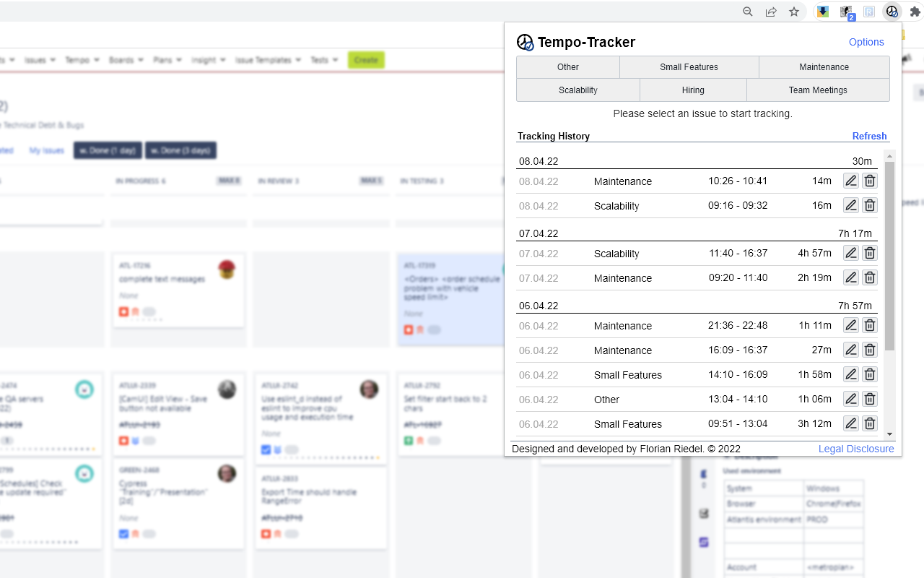Start tracking Team Meetings
The image size is (924, 578).
pyautogui.click(x=818, y=90)
